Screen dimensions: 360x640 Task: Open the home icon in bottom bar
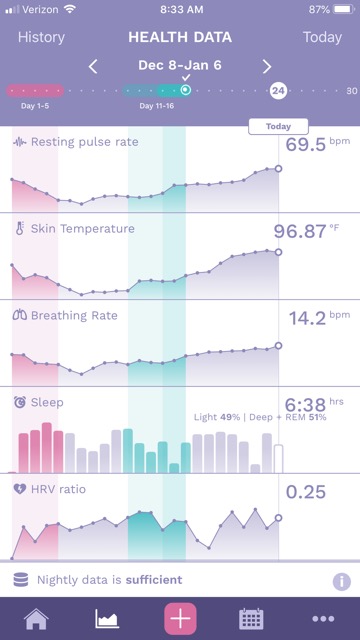[36, 619]
